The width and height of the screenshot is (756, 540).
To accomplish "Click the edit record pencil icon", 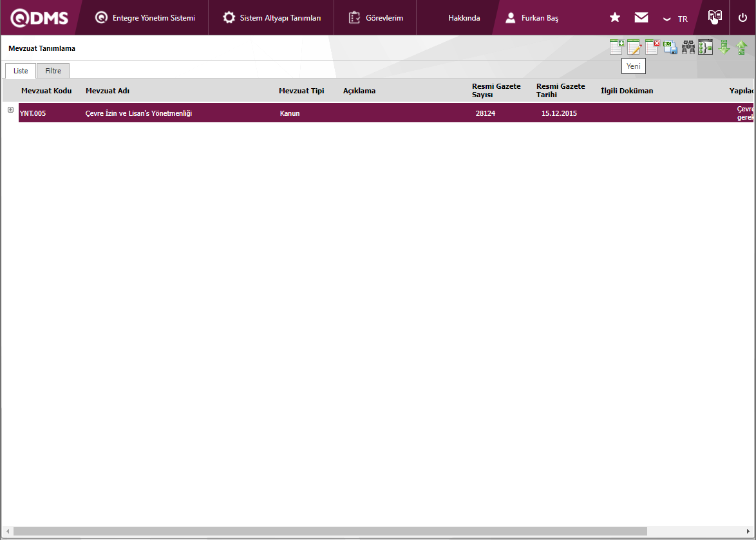I will (x=634, y=47).
